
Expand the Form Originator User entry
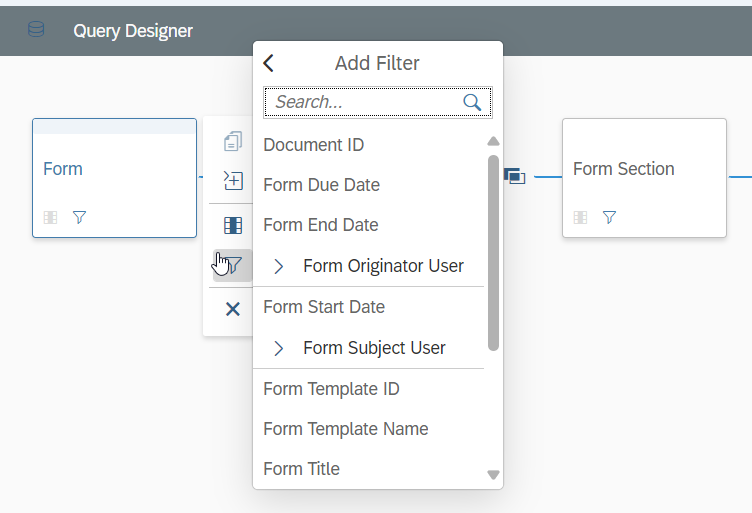coord(279,267)
